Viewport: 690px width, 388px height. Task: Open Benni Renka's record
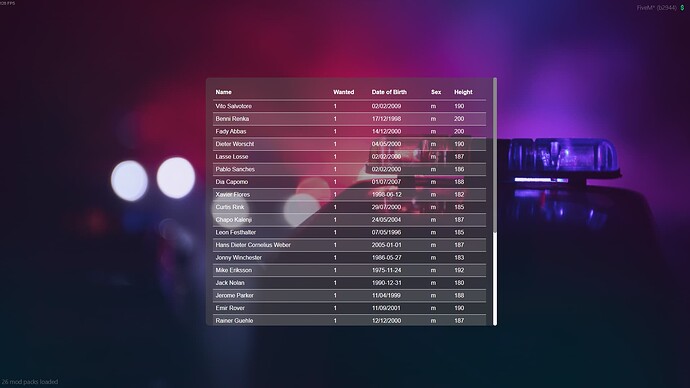pyautogui.click(x=349, y=119)
